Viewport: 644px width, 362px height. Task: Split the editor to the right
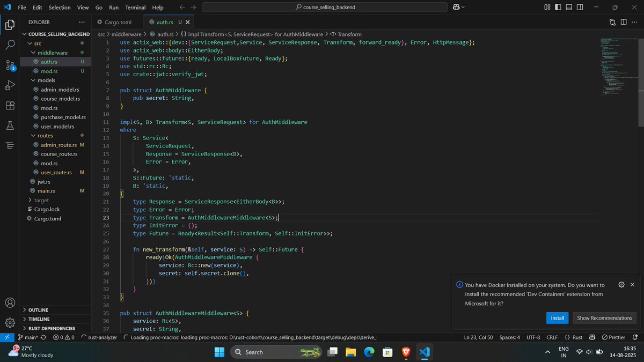624,22
